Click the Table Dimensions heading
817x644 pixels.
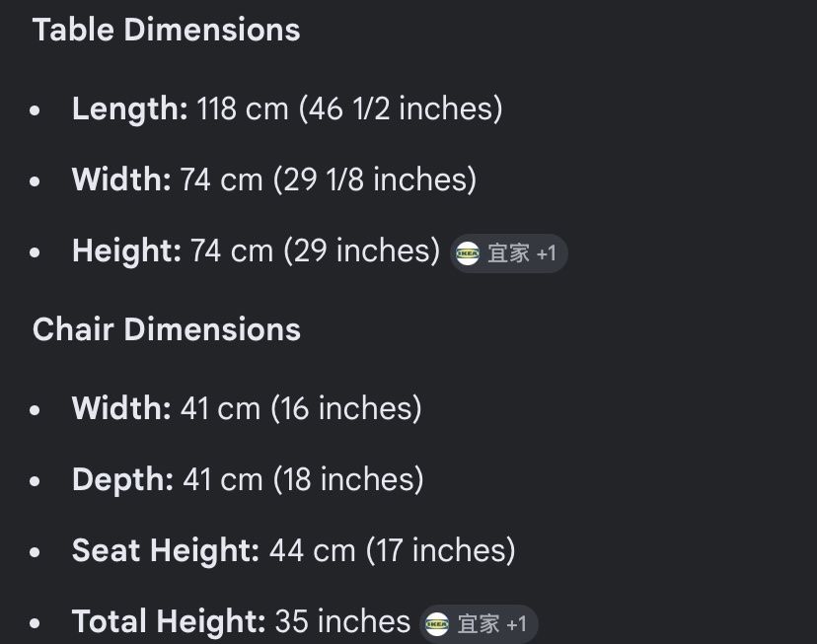[166, 30]
